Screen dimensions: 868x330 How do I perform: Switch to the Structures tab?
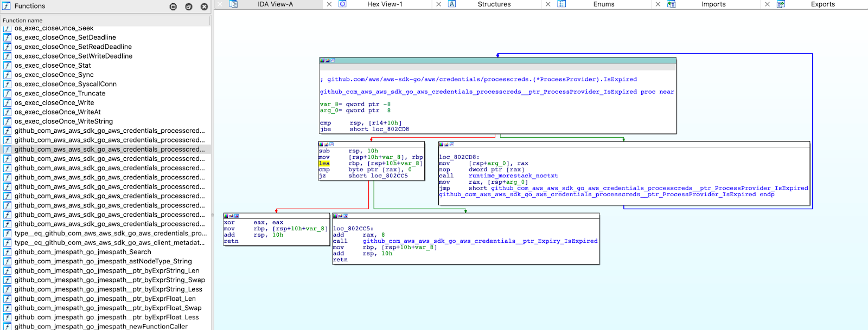[494, 4]
